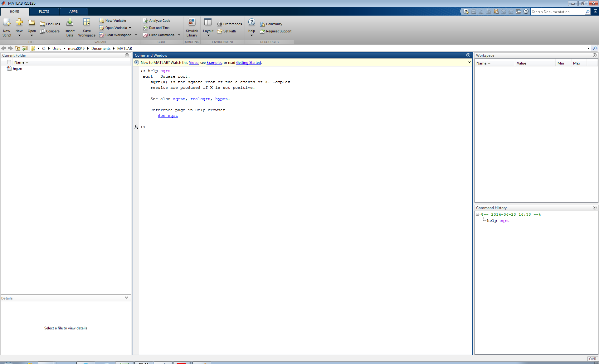
Task: Click Documents in the address path
Action: 101,49
